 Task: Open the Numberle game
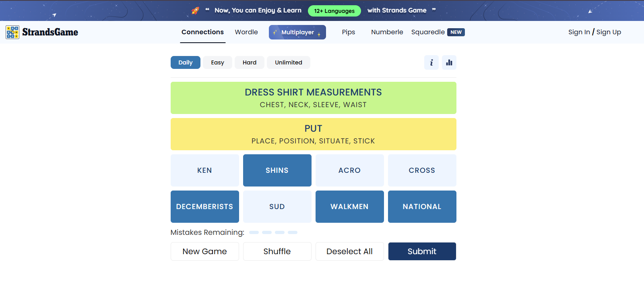tap(387, 32)
